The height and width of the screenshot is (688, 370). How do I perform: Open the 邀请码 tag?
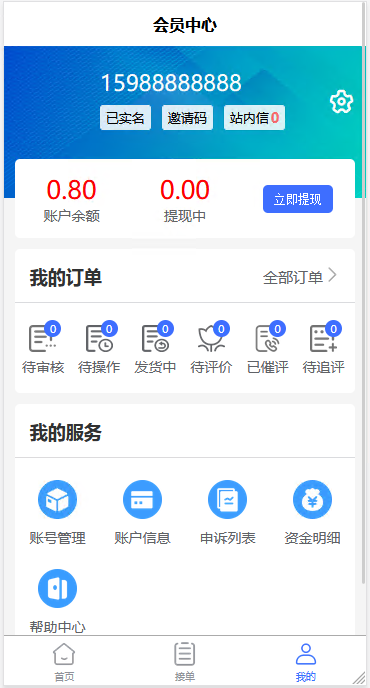[x=187, y=118]
